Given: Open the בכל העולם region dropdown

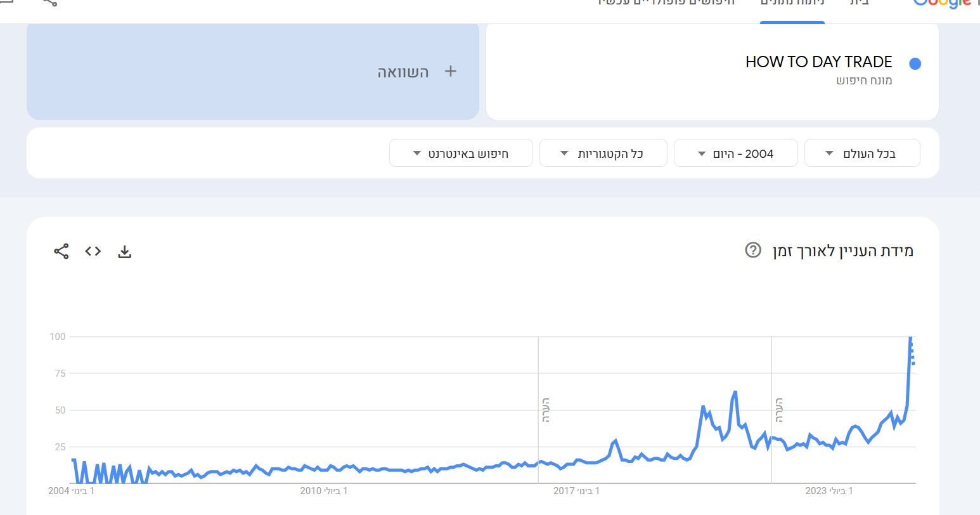Looking at the screenshot, I should [861, 153].
